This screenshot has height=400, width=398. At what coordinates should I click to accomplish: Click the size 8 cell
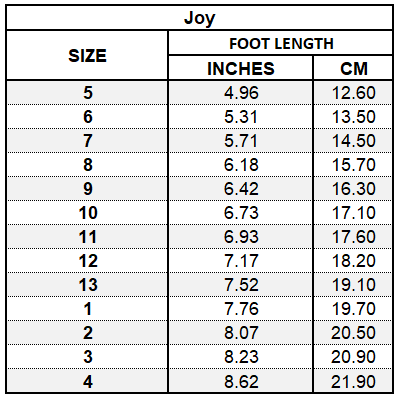[87, 165]
